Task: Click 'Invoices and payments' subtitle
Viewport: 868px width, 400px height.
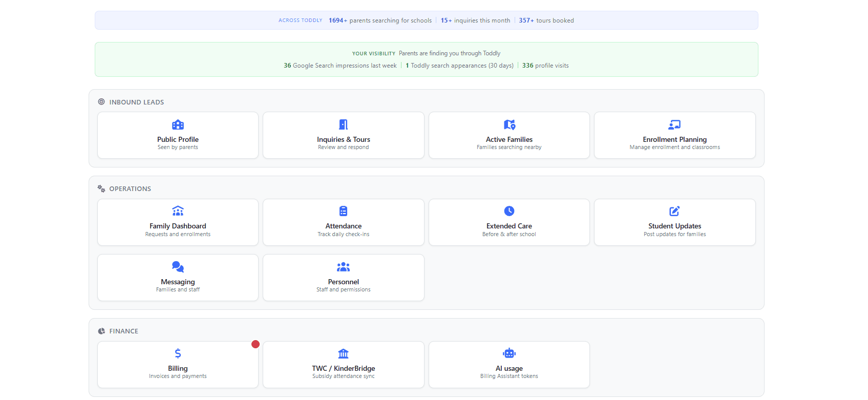Action: click(178, 376)
